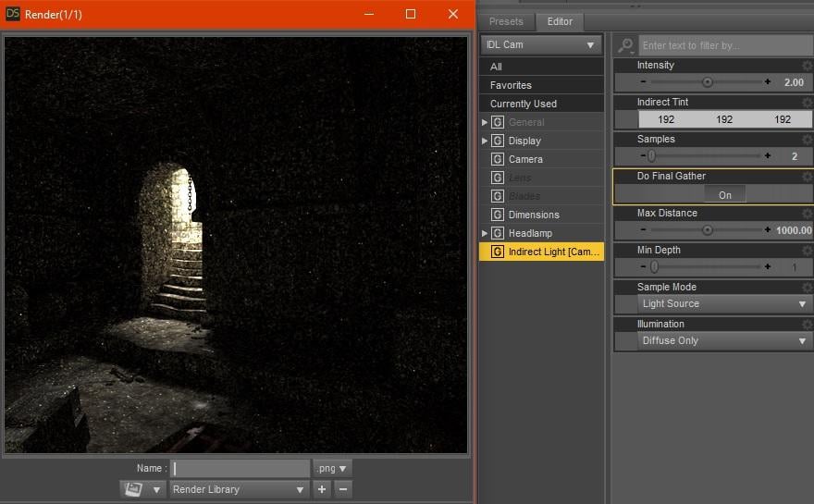Viewport: 814px width, 504px height.
Task: Click the minus button next to Render Library
Action: coord(343,489)
